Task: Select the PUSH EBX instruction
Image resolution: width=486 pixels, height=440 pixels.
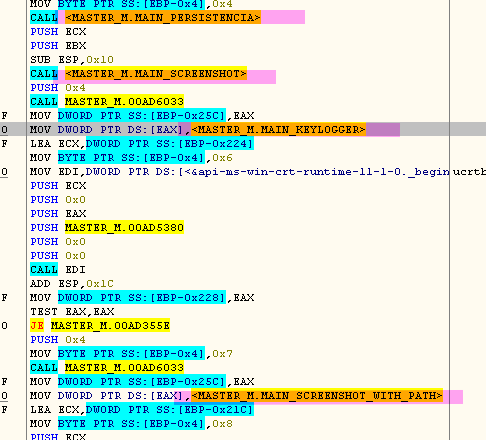Action: tap(58, 46)
